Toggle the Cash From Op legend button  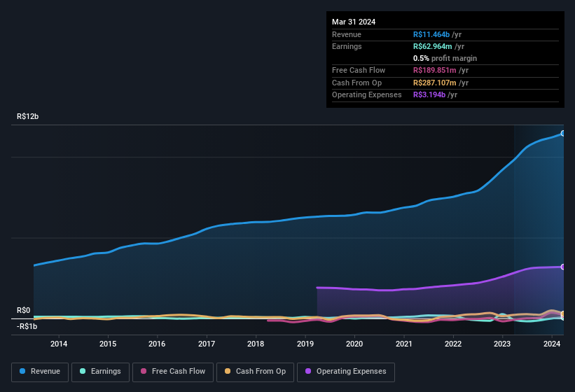coord(255,372)
